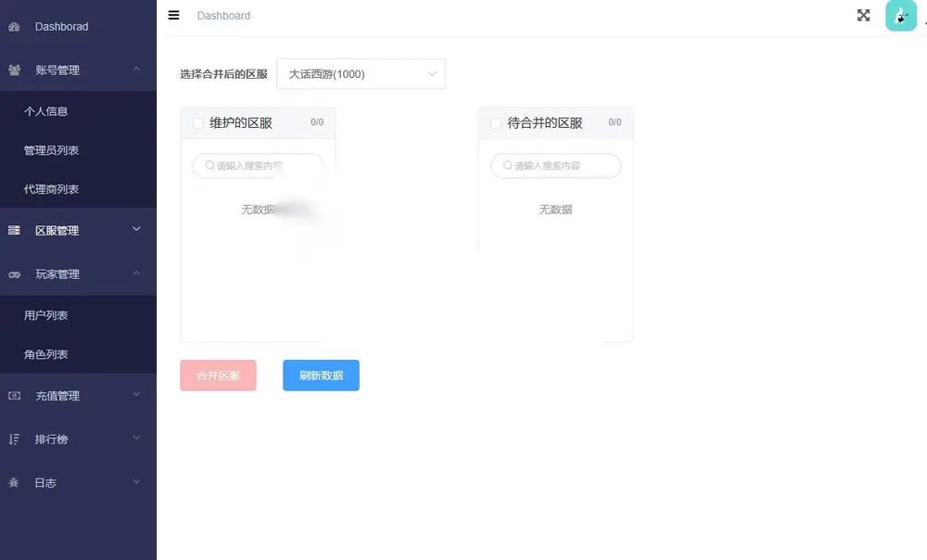This screenshot has height=560, width=927.
Task: Open the 大话西游(1000) server dropdown
Action: click(362, 74)
